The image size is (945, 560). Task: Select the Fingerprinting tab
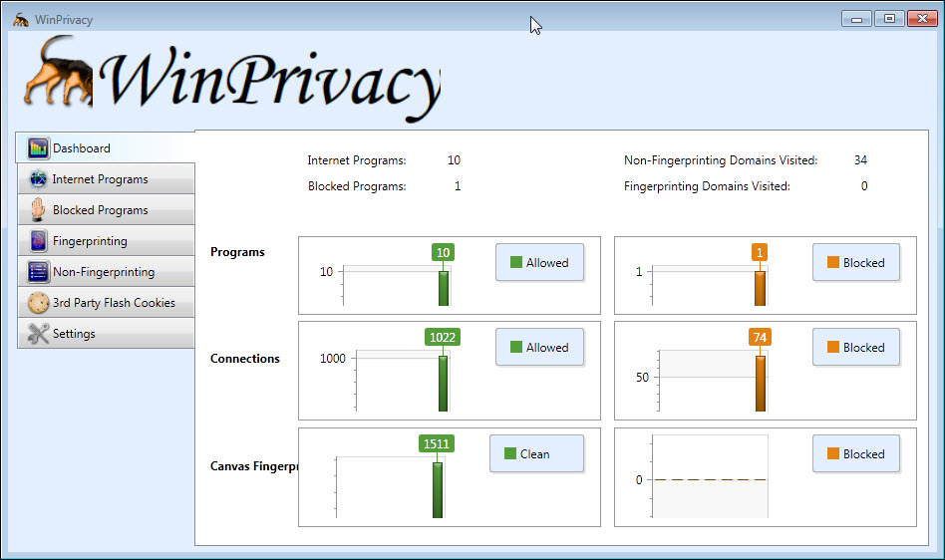click(x=106, y=241)
